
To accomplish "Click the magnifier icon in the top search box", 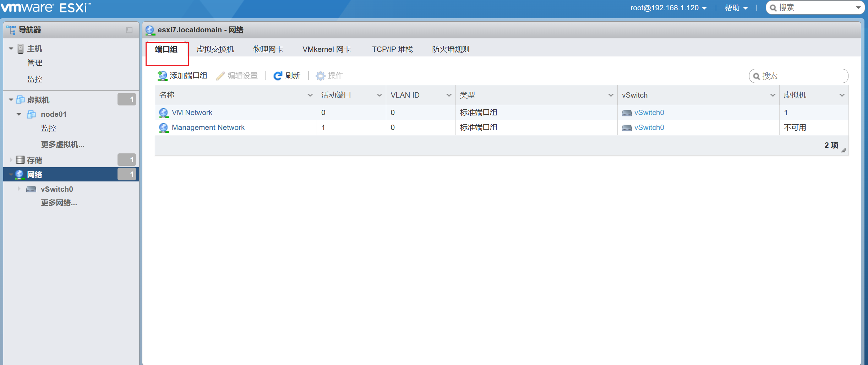I will 773,8.
